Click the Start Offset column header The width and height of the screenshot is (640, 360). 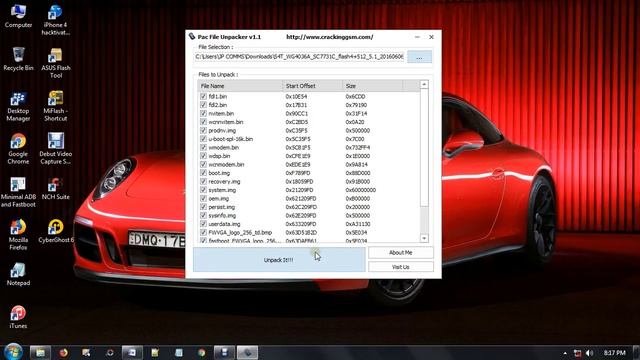click(313, 86)
